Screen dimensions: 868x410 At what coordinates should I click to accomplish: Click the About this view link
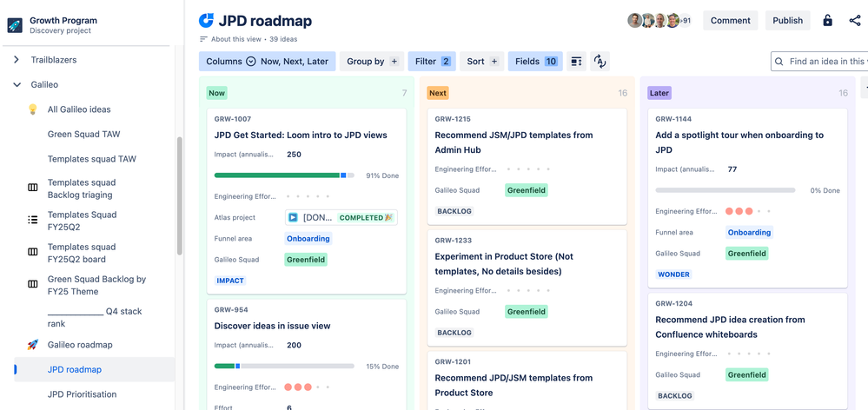coord(237,39)
